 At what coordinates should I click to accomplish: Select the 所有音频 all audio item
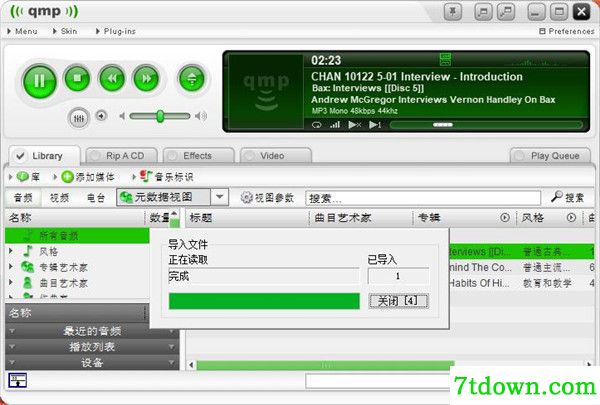pyautogui.click(x=77, y=235)
